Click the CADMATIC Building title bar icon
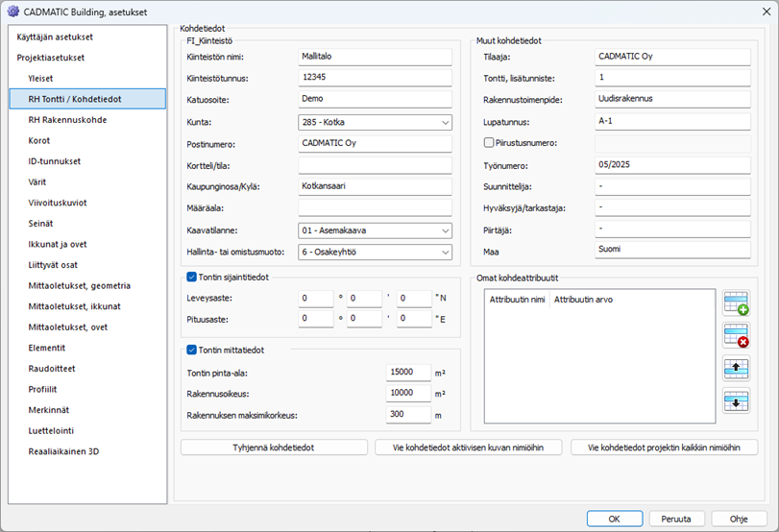Image resolution: width=779 pixels, height=532 pixels. [x=12, y=11]
